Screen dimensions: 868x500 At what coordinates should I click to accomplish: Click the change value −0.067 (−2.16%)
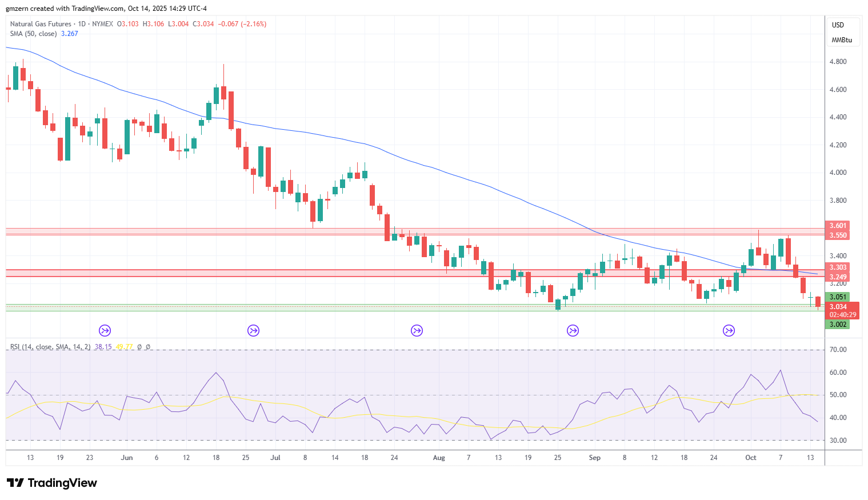[x=242, y=24]
